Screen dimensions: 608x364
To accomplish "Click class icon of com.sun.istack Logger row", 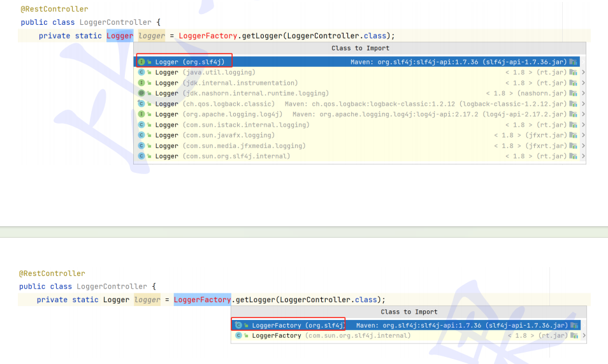I will [141, 124].
